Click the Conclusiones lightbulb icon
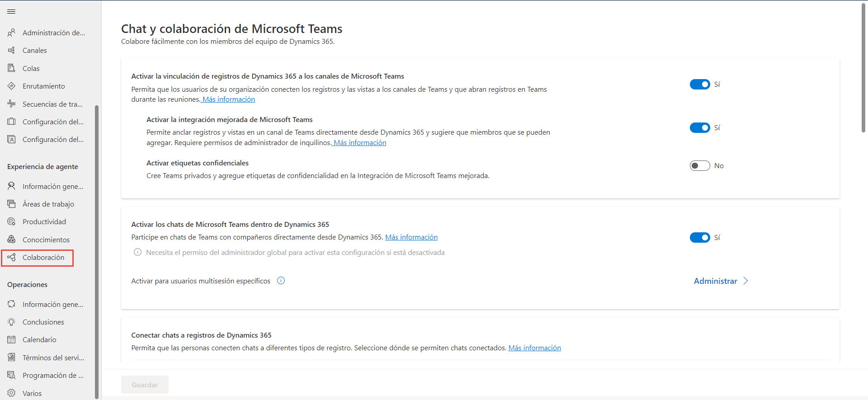The height and width of the screenshot is (400, 868). pyautogui.click(x=11, y=322)
